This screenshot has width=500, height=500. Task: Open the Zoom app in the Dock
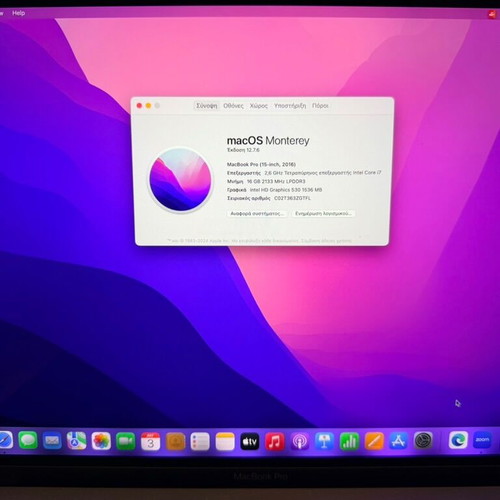[x=482, y=440]
